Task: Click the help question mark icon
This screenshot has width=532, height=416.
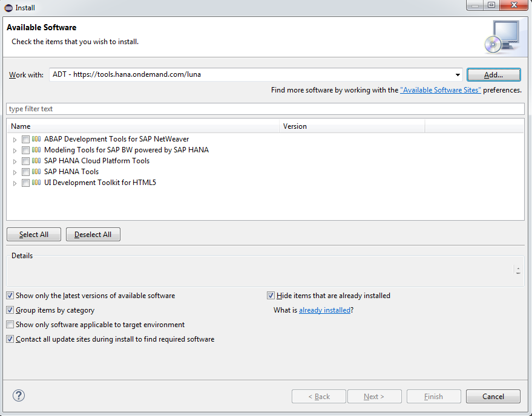Action: pyautogui.click(x=19, y=395)
